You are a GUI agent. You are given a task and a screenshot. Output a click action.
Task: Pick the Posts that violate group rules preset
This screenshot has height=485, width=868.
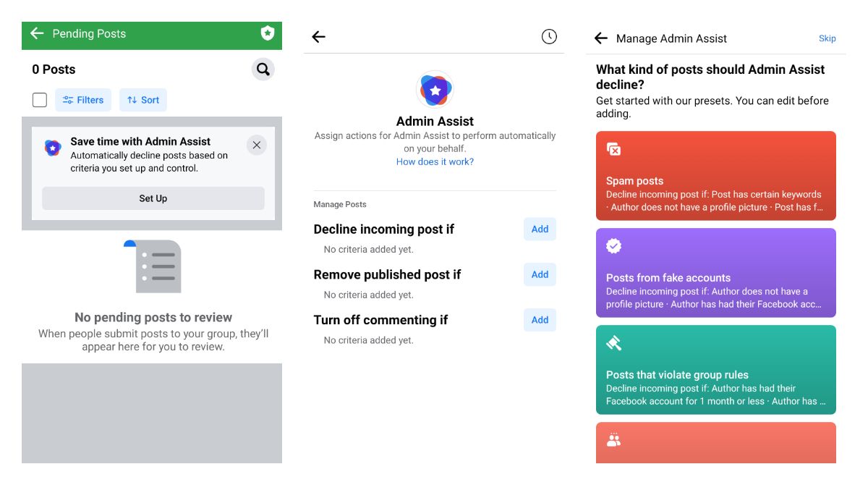click(716, 370)
